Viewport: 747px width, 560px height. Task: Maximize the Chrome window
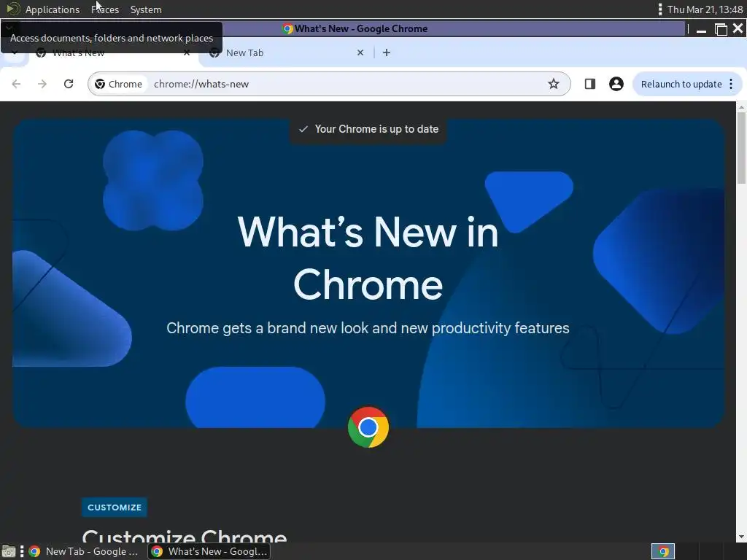pos(721,29)
